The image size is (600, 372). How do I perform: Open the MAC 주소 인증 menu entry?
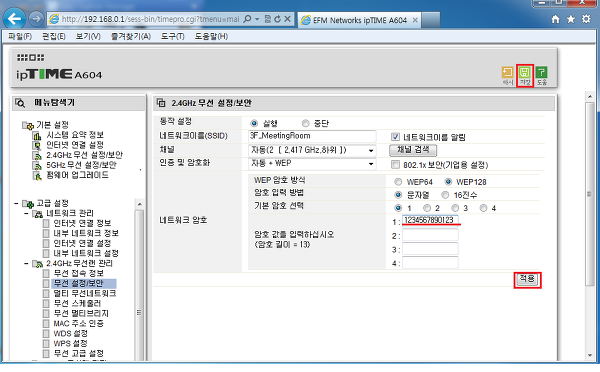coord(78,323)
